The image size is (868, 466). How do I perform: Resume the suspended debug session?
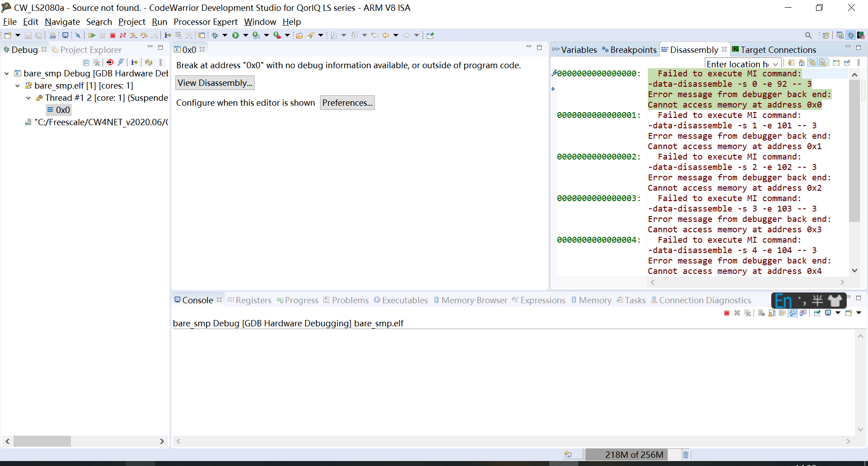[x=93, y=35]
